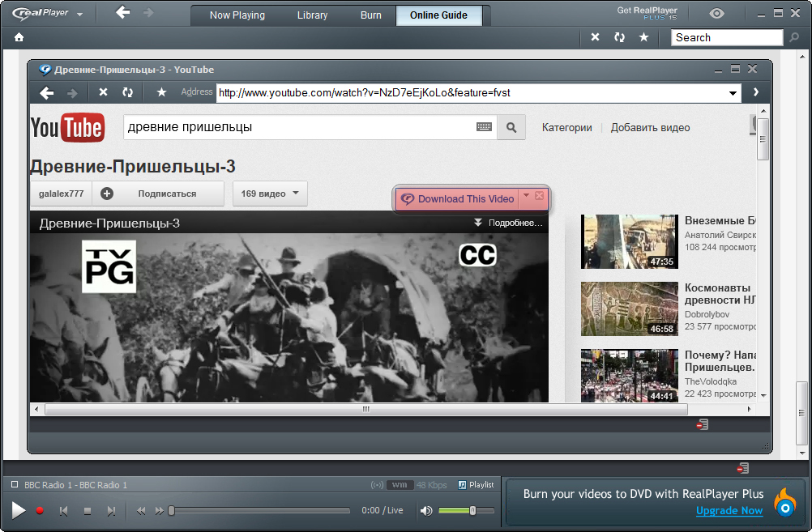
Task: Click the Get RealPlayer Plus link
Action: [x=647, y=13]
